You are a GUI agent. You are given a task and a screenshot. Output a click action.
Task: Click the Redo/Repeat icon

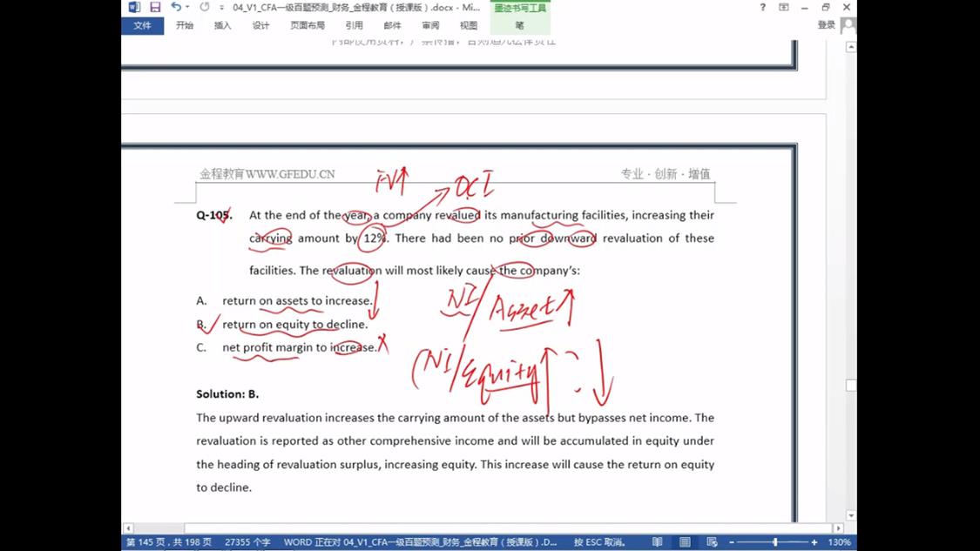click(205, 8)
